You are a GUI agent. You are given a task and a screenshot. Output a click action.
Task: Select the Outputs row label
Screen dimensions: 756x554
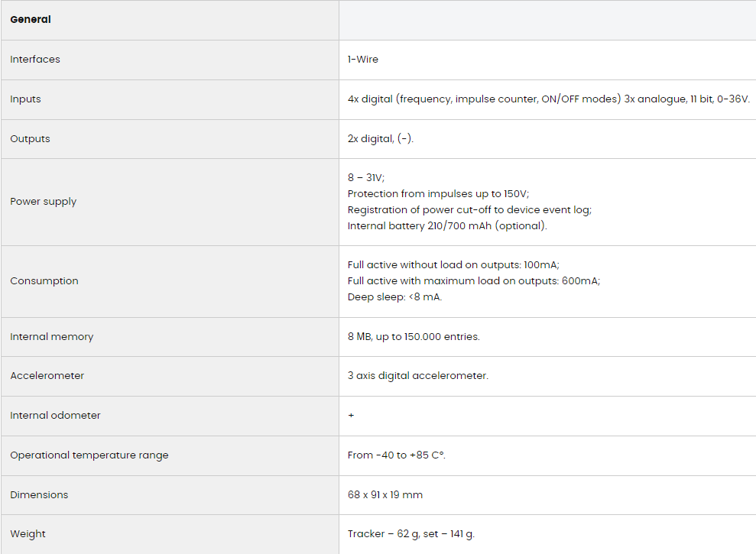pyautogui.click(x=28, y=138)
